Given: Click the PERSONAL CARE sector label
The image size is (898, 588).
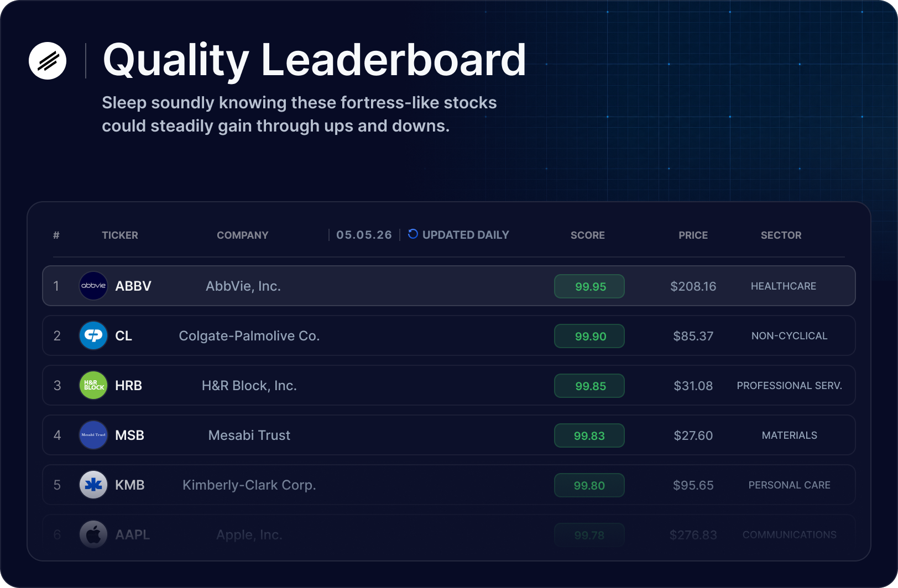Looking at the screenshot, I should [x=790, y=485].
